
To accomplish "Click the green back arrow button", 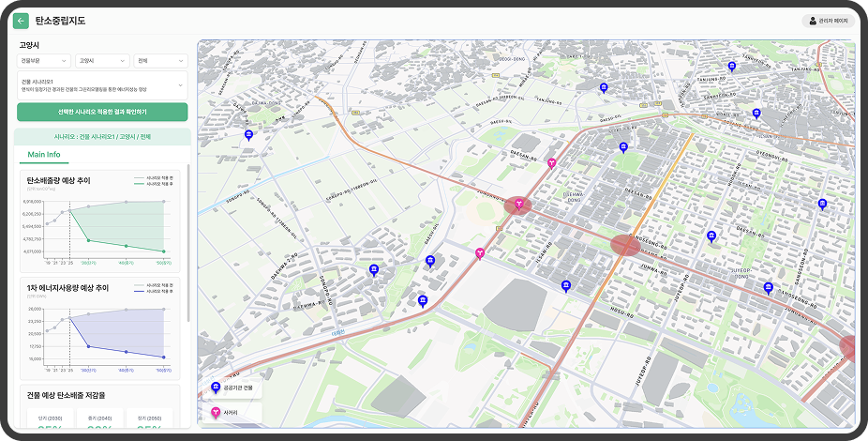I will pyautogui.click(x=22, y=21).
